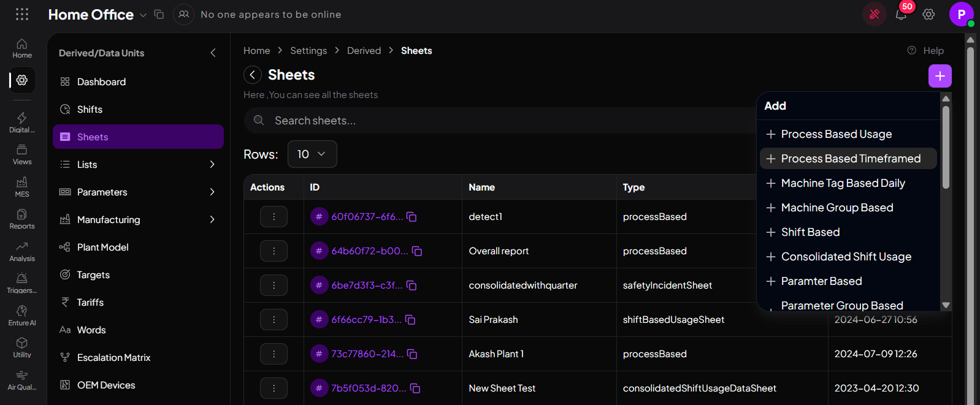Go to Derived breadcrumb

coord(364,51)
